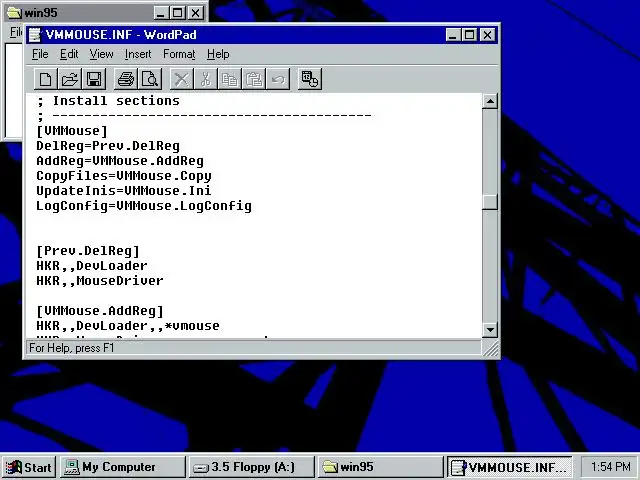
Task: Minimize the win95 background window
Action: tap(160, 13)
